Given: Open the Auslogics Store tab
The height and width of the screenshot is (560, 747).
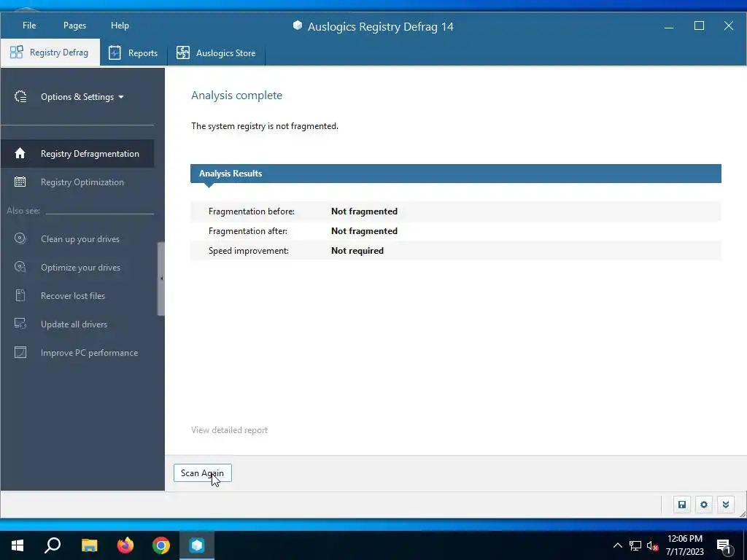Looking at the screenshot, I should pyautogui.click(x=216, y=52).
